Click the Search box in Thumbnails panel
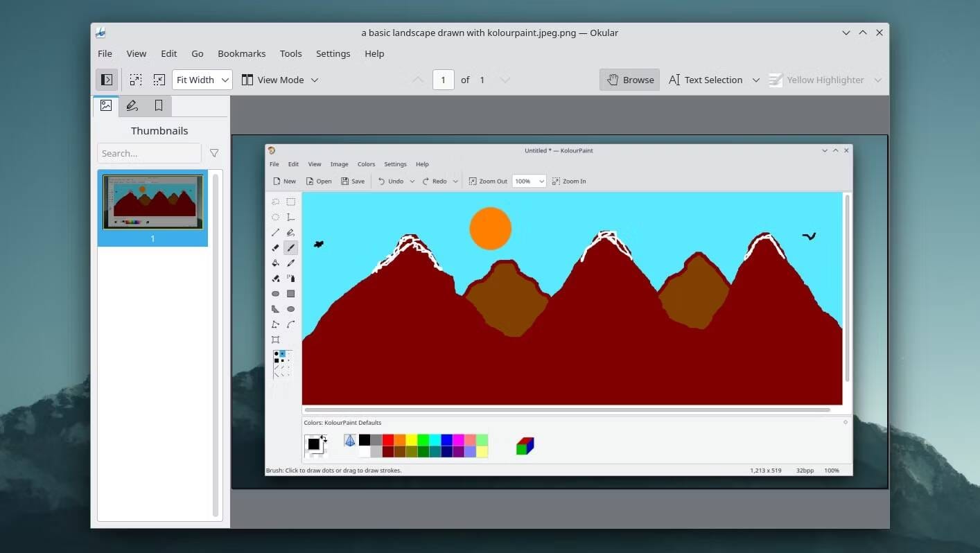This screenshot has width=980, height=553. tap(149, 153)
